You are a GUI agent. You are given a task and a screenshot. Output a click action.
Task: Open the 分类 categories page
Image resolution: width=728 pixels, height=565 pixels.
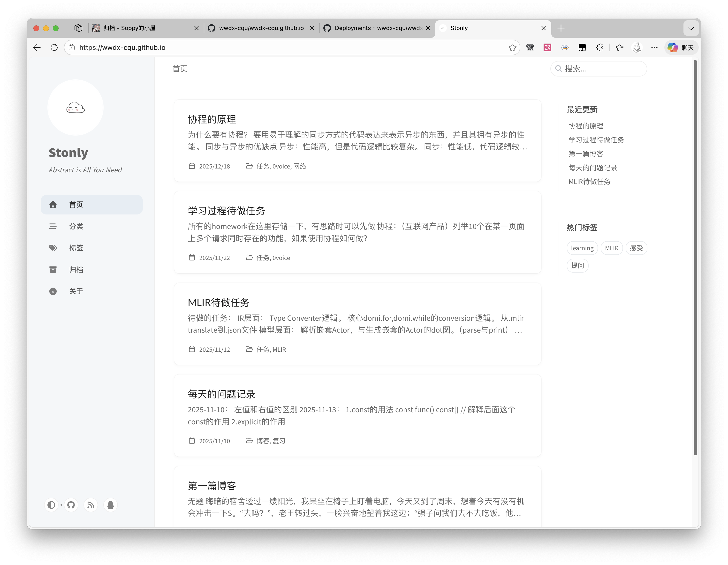(76, 226)
